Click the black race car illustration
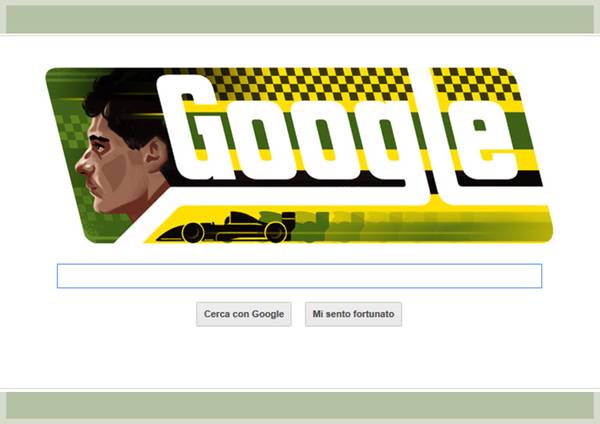The image size is (600, 424). [227, 227]
